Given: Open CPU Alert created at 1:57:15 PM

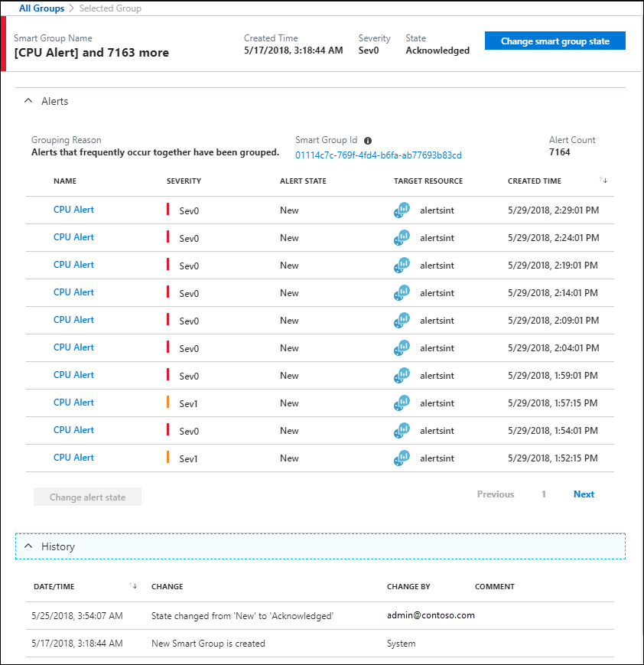Looking at the screenshot, I should 73,403.
